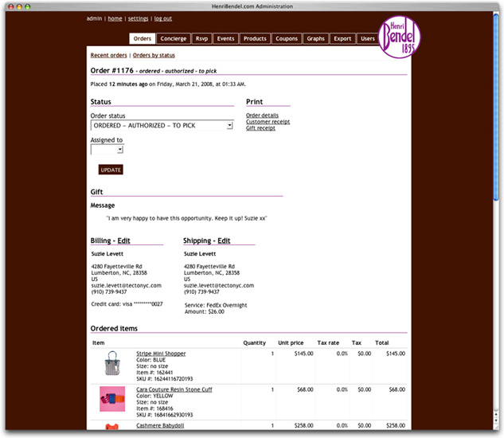Open the Customer receipt link
This screenshot has height=438, width=504.
click(x=268, y=122)
